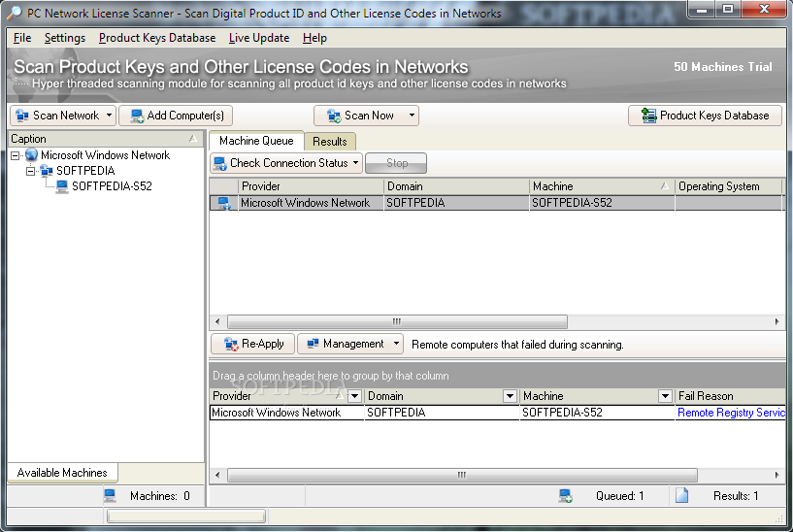This screenshot has width=793, height=532.
Task: Click the magnifier icon in title bar
Action: [x=16, y=13]
